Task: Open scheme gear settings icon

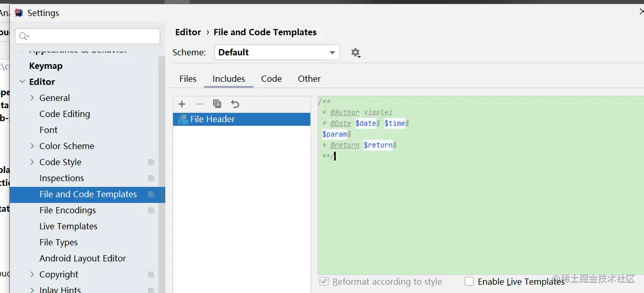Action: 355,53
